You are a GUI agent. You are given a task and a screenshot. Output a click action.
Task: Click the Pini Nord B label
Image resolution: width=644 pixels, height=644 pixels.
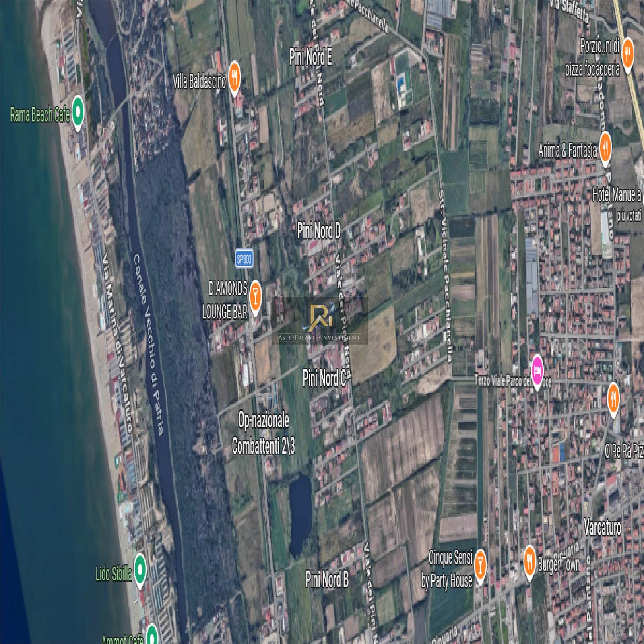pyautogui.click(x=326, y=580)
